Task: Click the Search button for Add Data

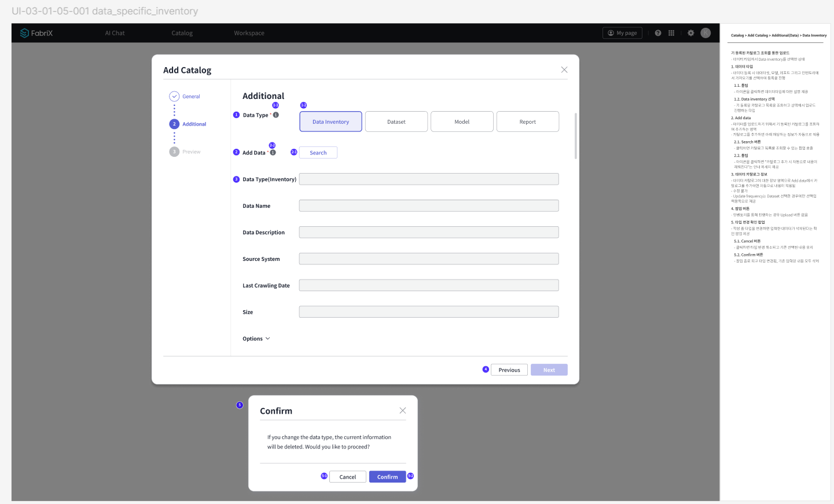Action: click(x=318, y=153)
